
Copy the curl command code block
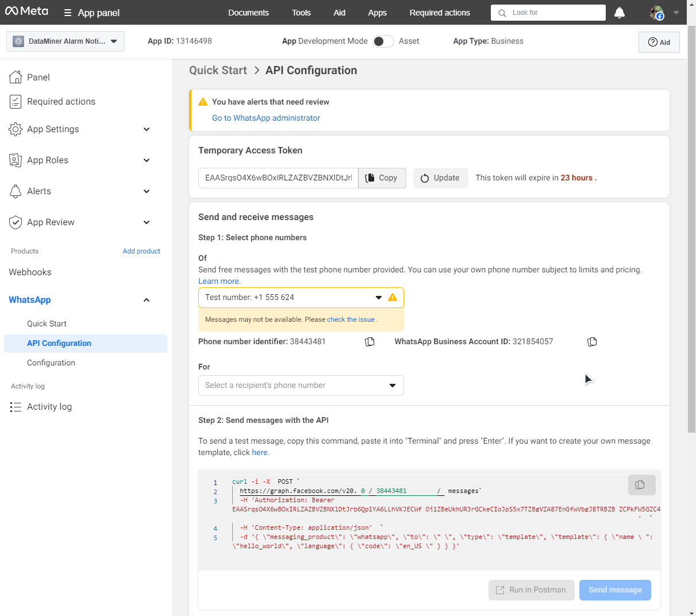coord(641,485)
